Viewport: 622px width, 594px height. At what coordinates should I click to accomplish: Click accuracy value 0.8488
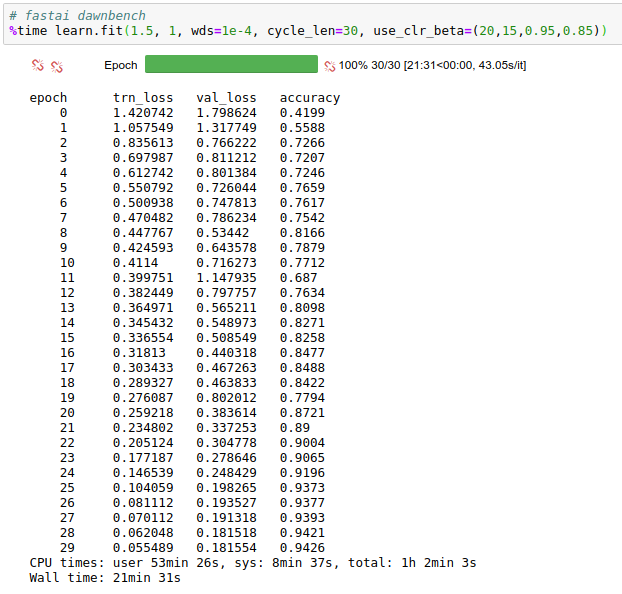302,368
